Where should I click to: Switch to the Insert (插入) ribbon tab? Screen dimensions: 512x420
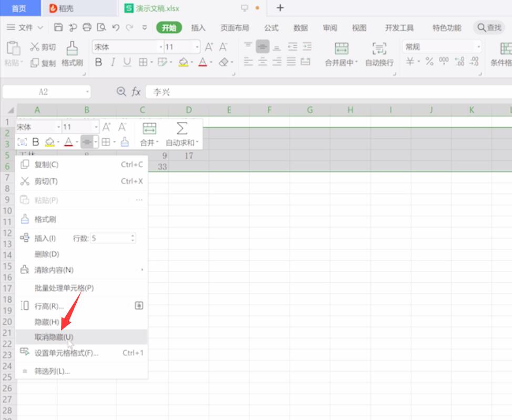pos(198,28)
